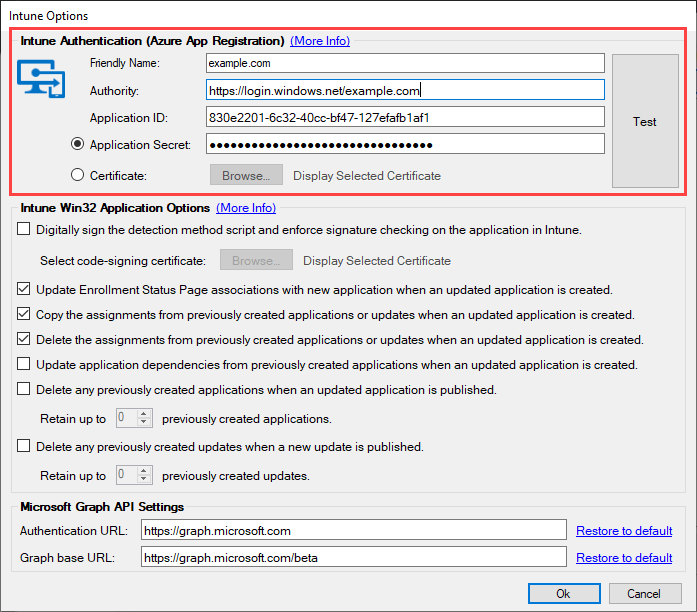
Task: Select the Certificate radio button
Action: pos(77,175)
